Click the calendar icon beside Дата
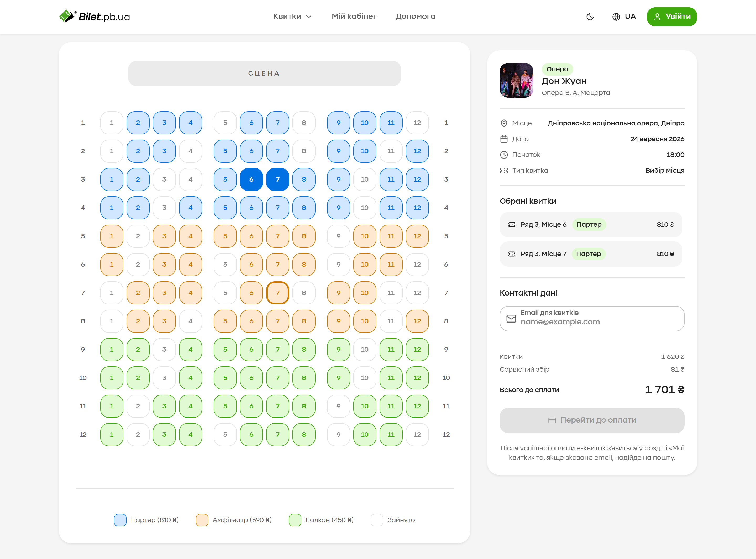 point(504,139)
